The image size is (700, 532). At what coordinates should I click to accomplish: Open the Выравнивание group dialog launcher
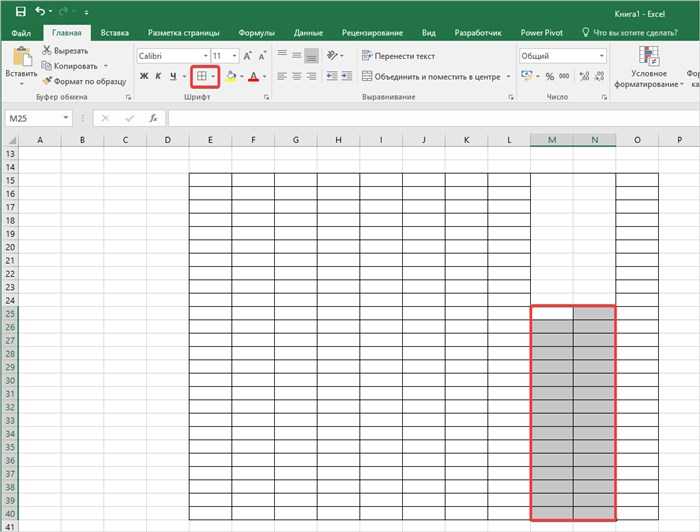point(511,97)
